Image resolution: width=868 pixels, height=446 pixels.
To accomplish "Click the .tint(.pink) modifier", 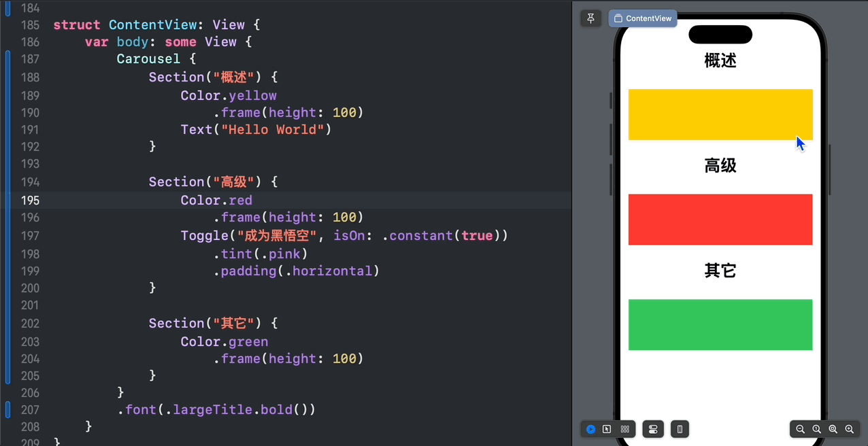I will (261, 254).
